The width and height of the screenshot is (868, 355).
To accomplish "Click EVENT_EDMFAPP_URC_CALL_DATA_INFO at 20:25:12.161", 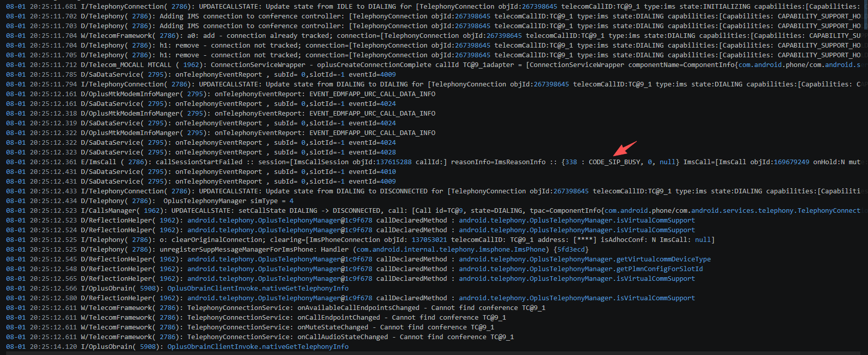I will [x=372, y=94].
